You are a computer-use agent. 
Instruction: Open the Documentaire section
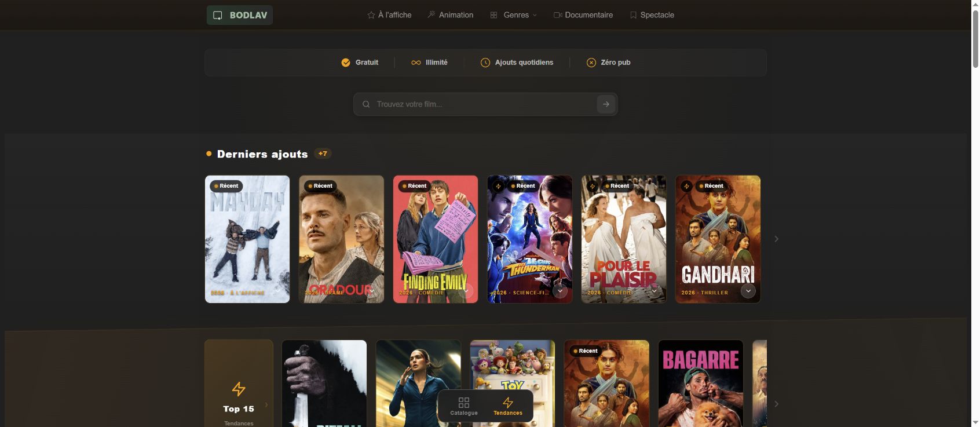click(583, 15)
